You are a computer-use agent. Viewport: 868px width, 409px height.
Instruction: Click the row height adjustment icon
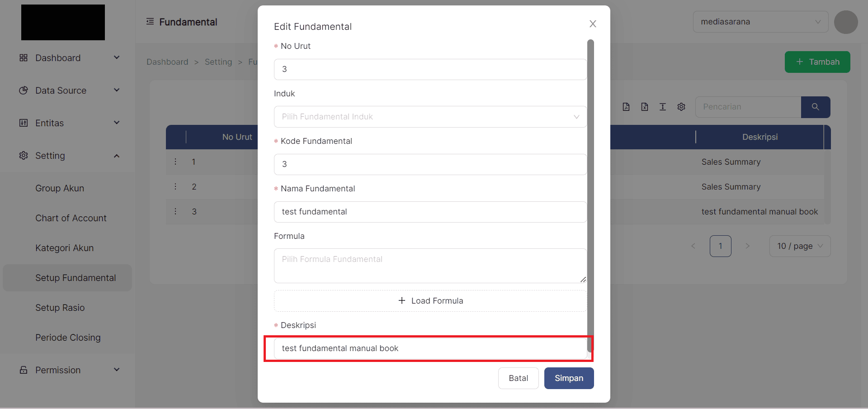click(663, 107)
